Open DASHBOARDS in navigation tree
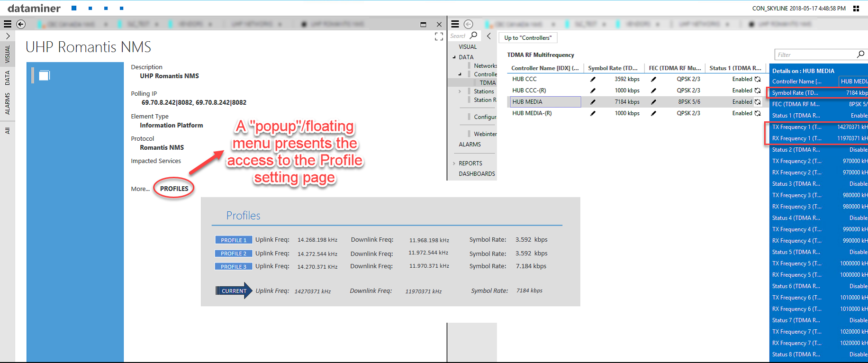 [477, 174]
